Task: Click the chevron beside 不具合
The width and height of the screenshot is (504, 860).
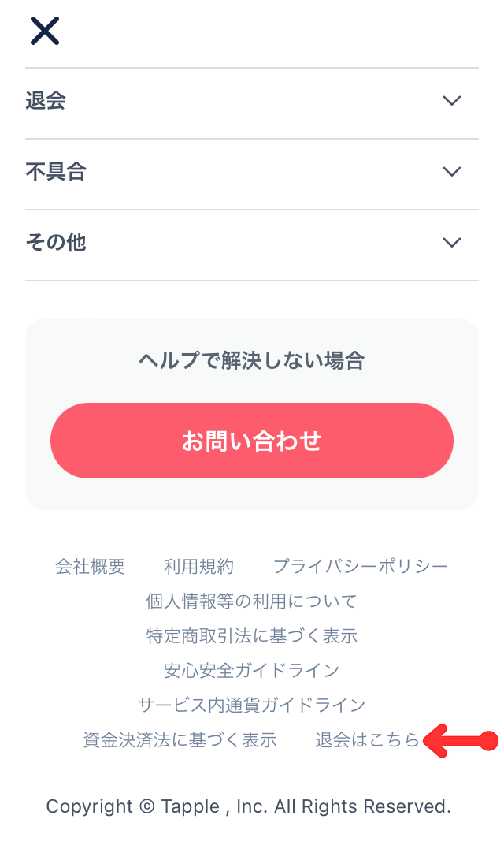Action: pos(450,171)
